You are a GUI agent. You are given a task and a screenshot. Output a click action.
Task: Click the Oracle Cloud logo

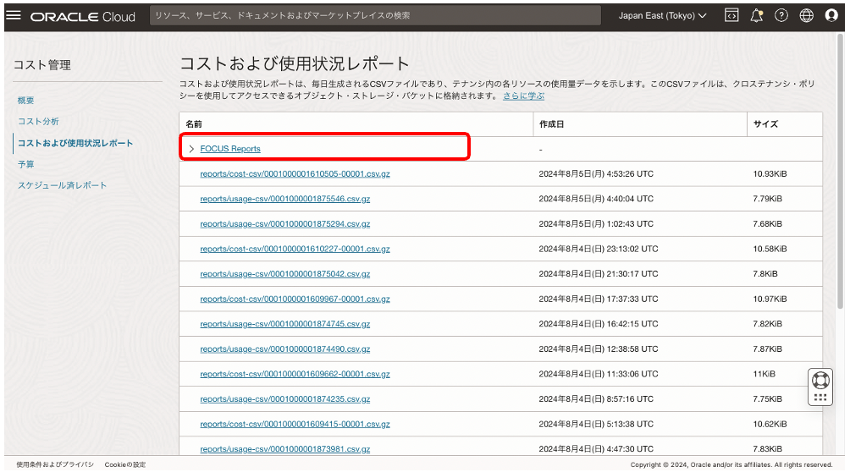83,17
